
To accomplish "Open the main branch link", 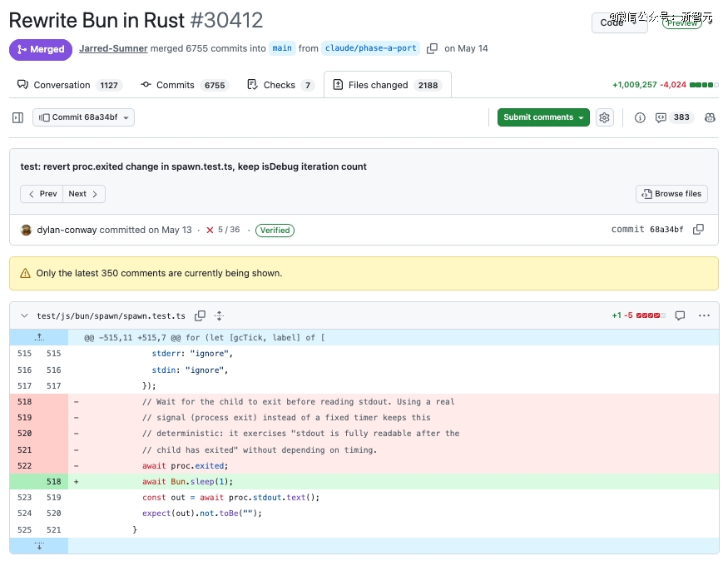I will [x=282, y=48].
